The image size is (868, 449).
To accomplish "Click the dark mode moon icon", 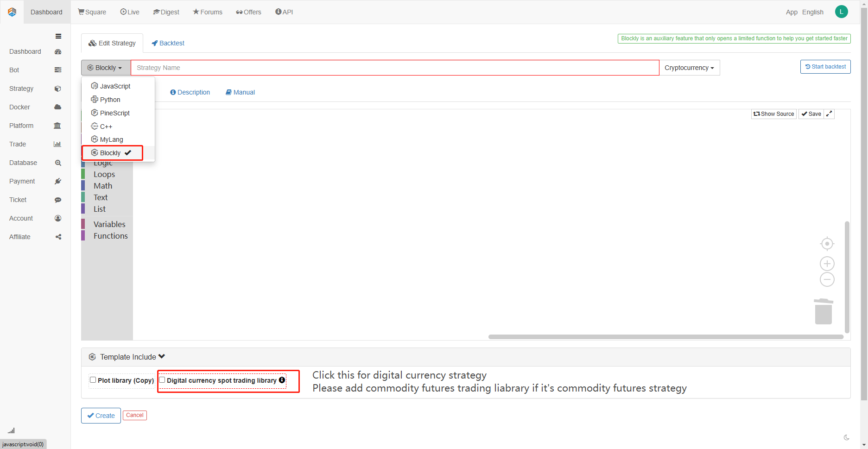I will coord(846,437).
